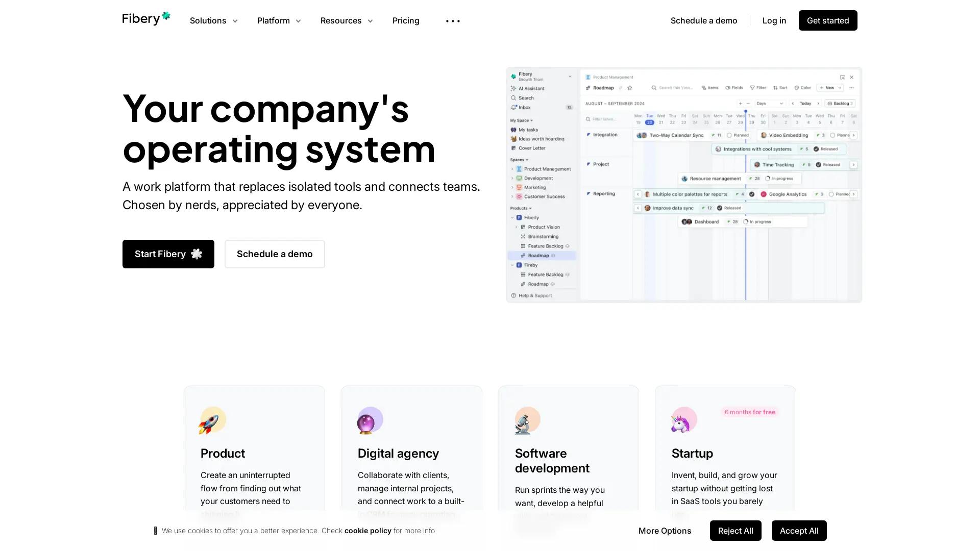Expand the Solutions dropdown menu
Screen dimensions: 980x551
(213, 21)
